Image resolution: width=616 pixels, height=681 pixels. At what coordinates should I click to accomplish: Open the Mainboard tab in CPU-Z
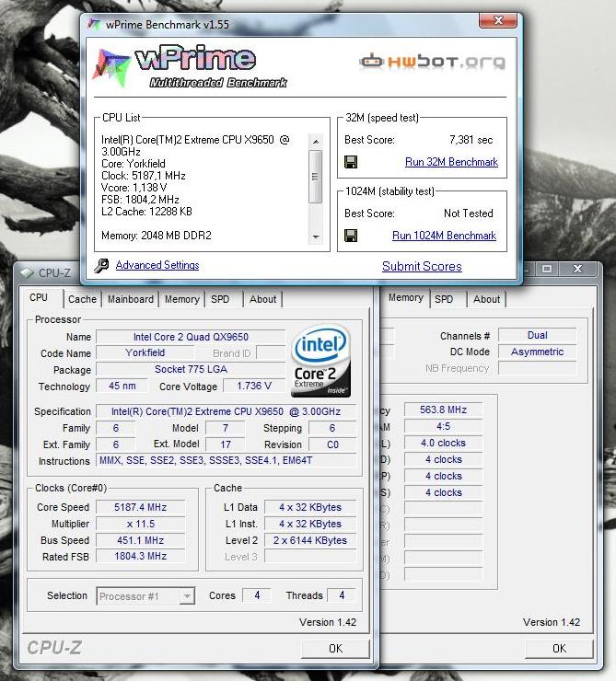click(131, 299)
